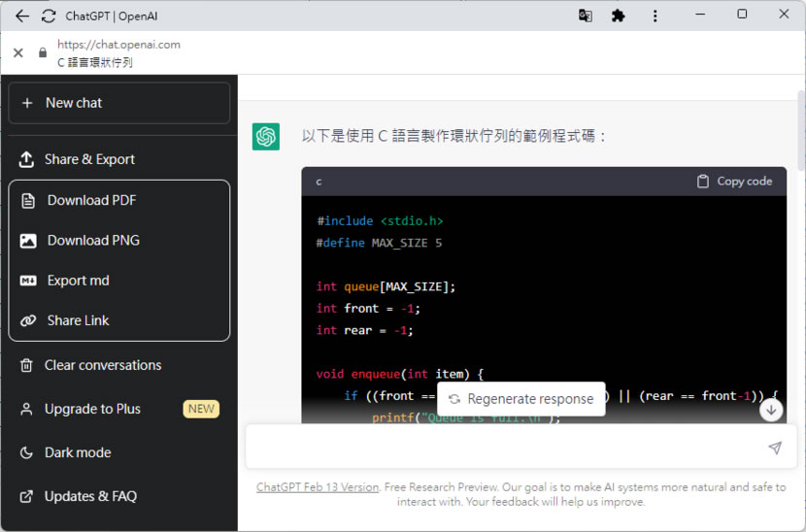Click the NEW badge on Upgrade to Plus
Screen dimensions: 806x532
201,409
